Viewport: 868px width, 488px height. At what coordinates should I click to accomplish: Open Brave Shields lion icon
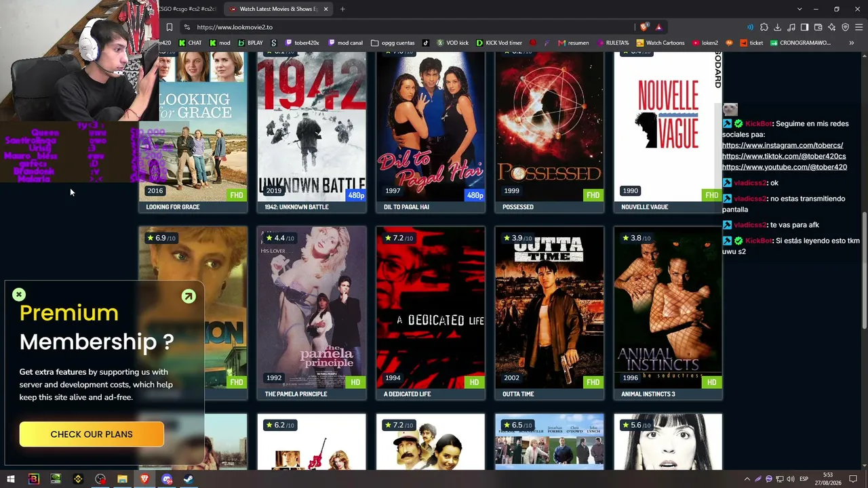click(644, 27)
